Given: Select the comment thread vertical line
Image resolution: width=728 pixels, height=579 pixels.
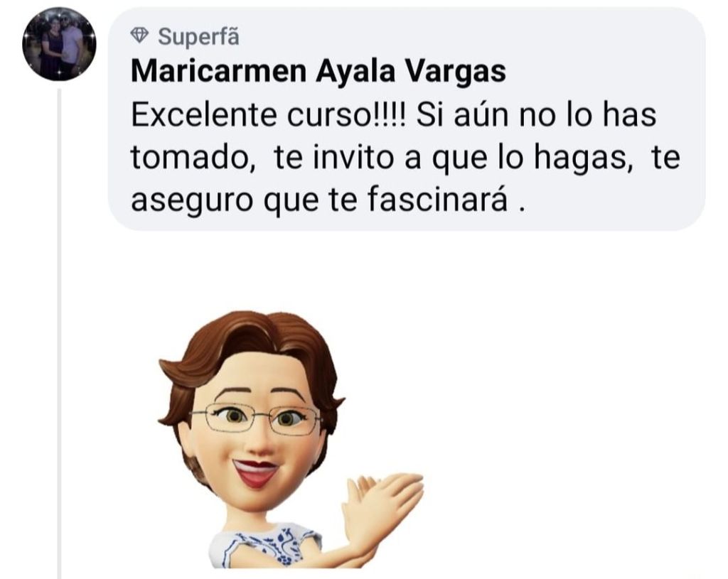Looking at the screenshot, I should point(59,333).
